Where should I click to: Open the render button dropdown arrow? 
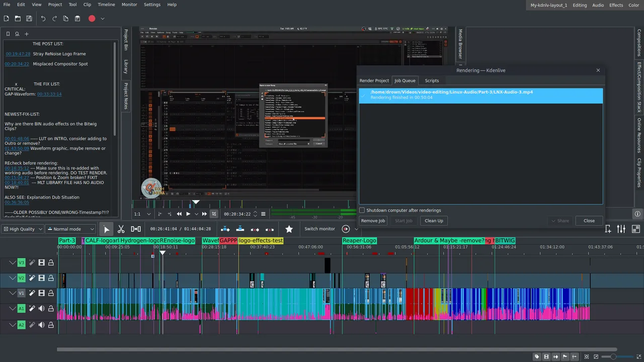tap(102, 19)
